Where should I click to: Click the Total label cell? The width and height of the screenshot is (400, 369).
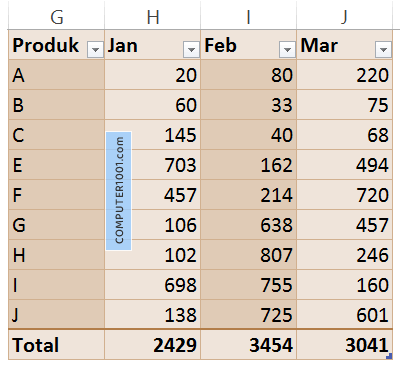(x=56, y=345)
